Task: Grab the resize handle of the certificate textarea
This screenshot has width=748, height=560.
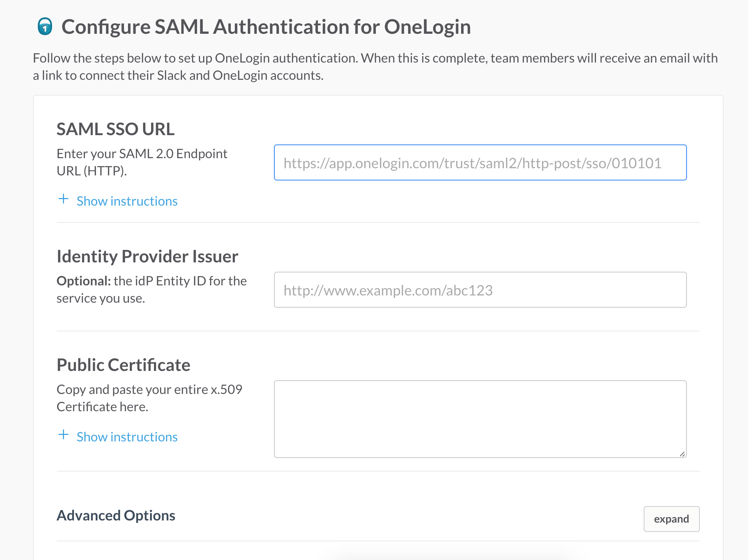Action: [682, 454]
